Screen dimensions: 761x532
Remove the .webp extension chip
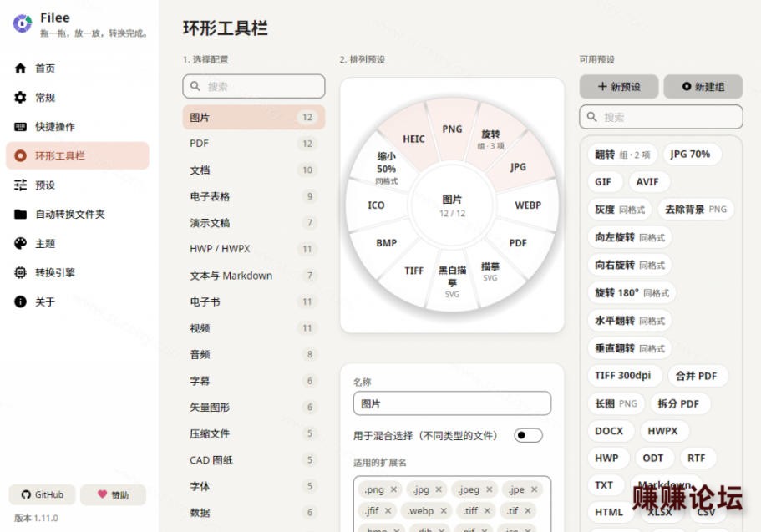[x=443, y=510]
